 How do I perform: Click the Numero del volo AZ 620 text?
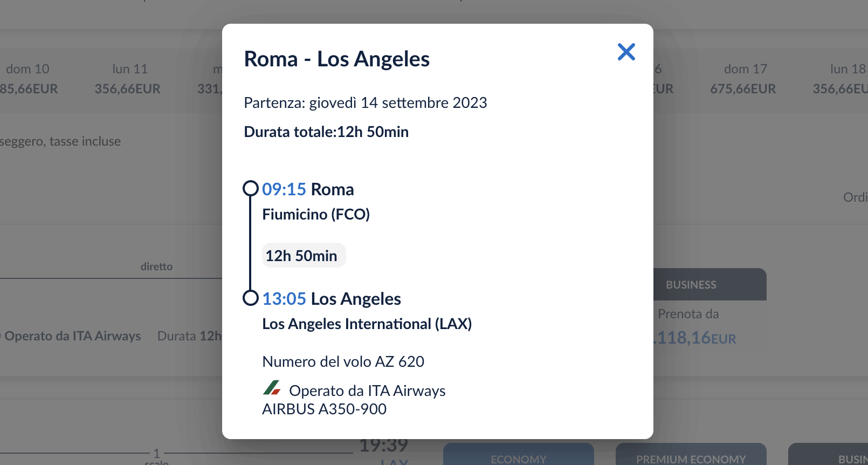point(343,361)
